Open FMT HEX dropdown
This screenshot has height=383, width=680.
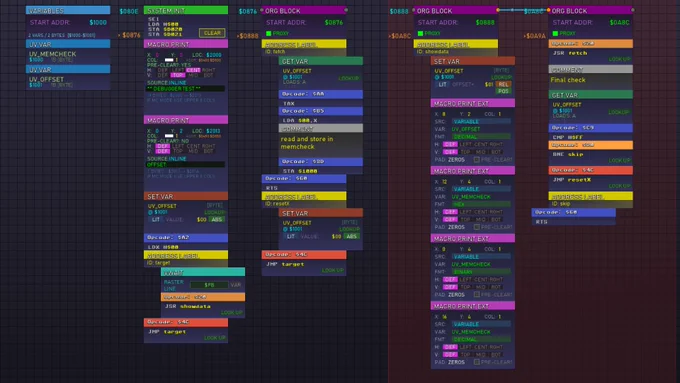pos(481,204)
